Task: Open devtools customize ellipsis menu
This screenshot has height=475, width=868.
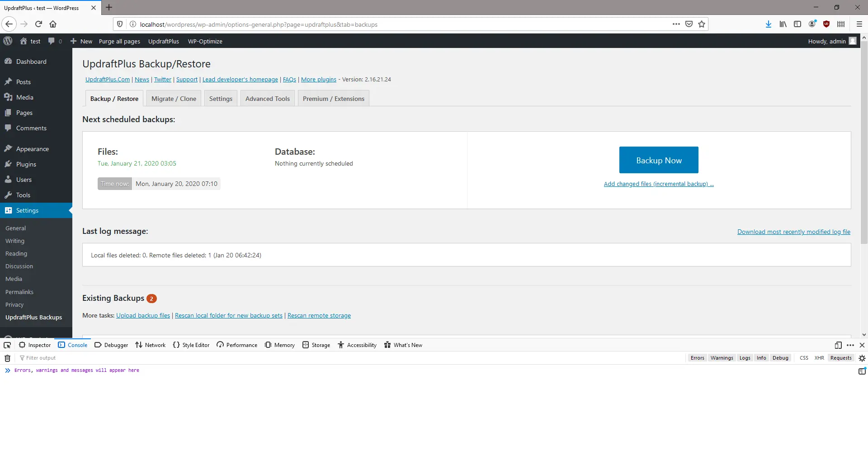Action: click(x=850, y=345)
